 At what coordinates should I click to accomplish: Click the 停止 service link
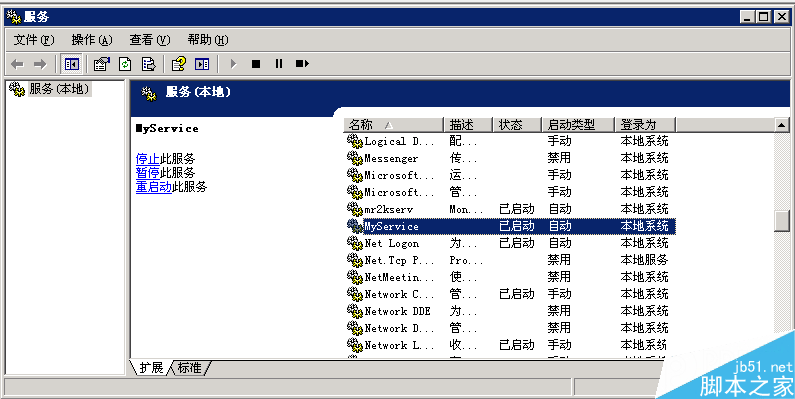click(148, 159)
